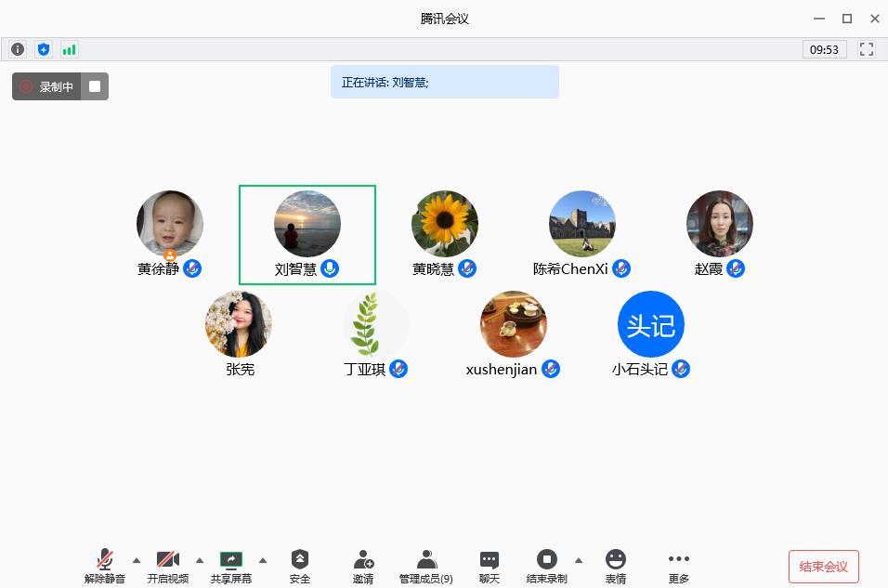Select 陈希ChenXi's castle avatar
888x588 pixels.
(x=582, y=224)
